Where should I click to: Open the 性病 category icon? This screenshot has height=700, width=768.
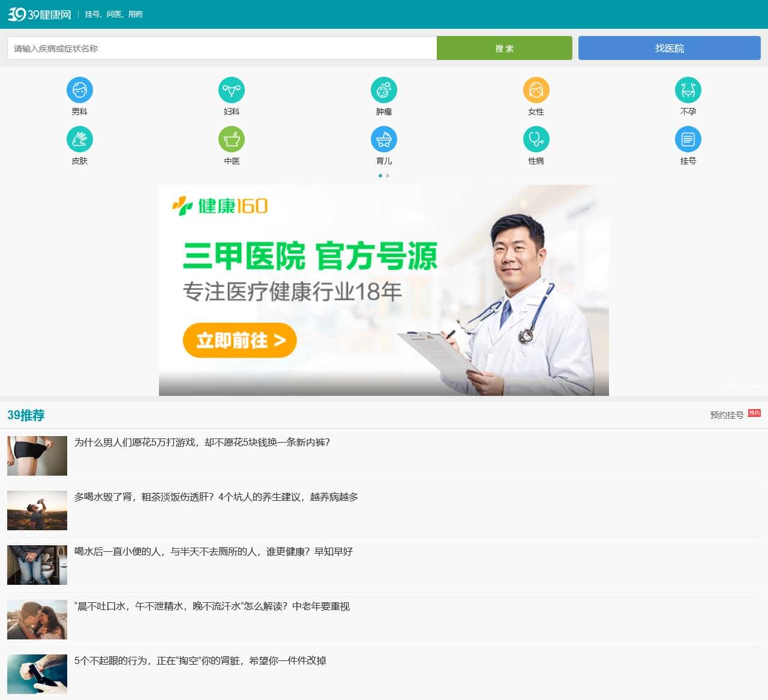[x=536, y=139]
